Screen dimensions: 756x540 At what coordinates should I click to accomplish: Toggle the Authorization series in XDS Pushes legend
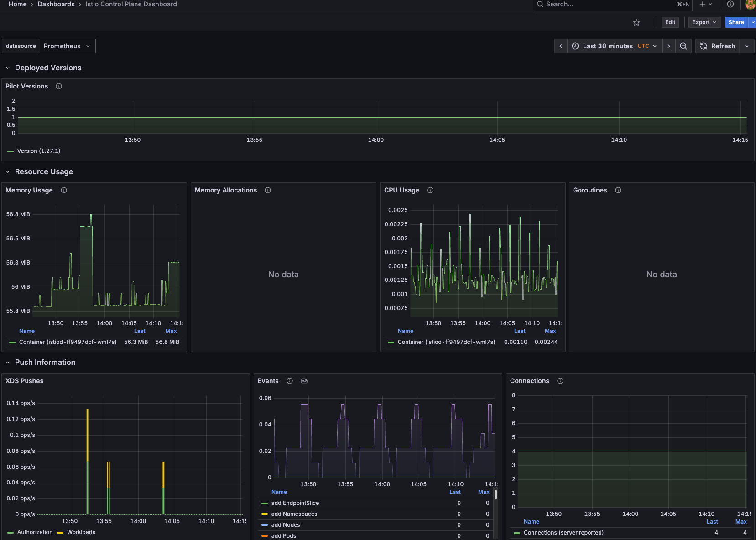click(x=35, y=532)
